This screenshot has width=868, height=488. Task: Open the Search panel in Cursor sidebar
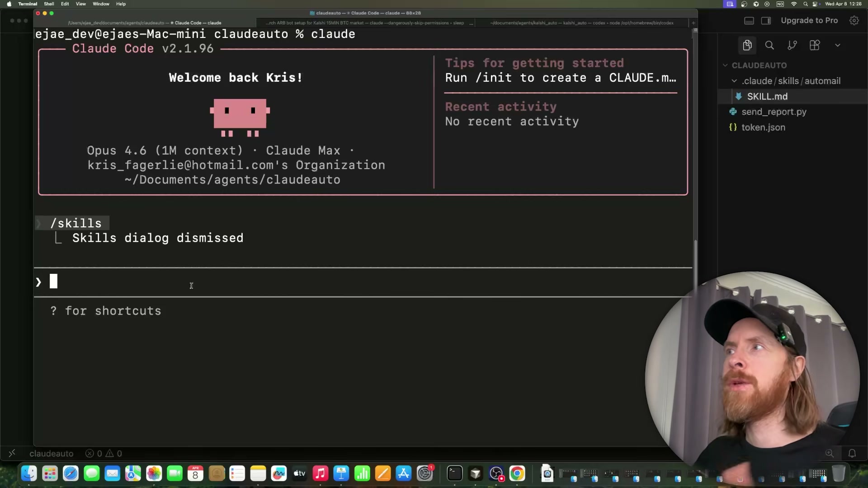pyautogui.click(x=769, y=45)
